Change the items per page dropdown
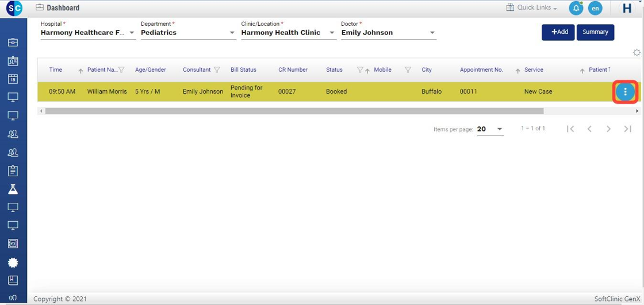 (x=490, y=129)
